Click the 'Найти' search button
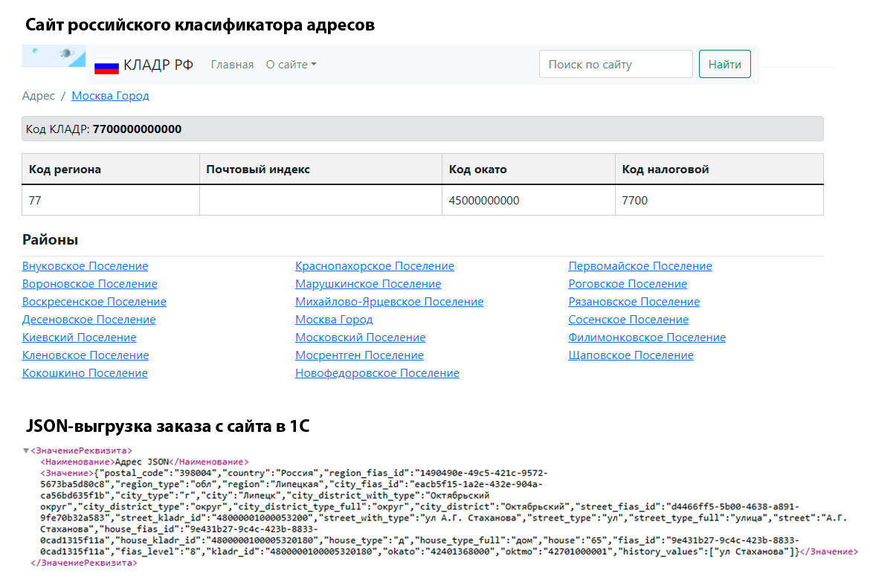The height and width of the screenshot is (588, 870). click(x=724, y=65)
